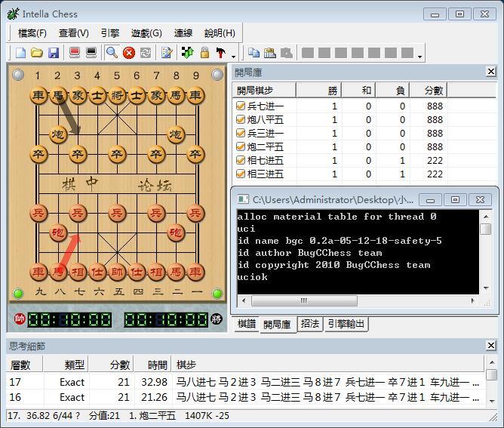The width and height of the screenshot is (504, 428).
Task: Click the 層數 column header
Action: pos(24,365)
